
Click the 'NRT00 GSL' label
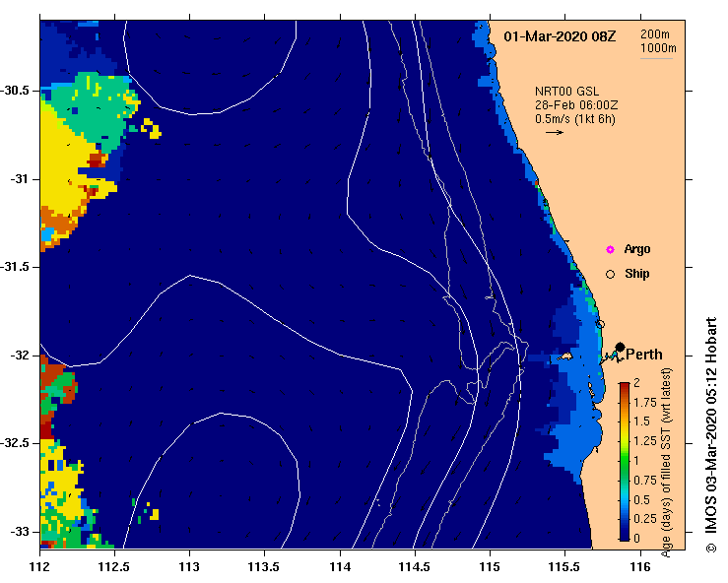click(x=566, y=91)
